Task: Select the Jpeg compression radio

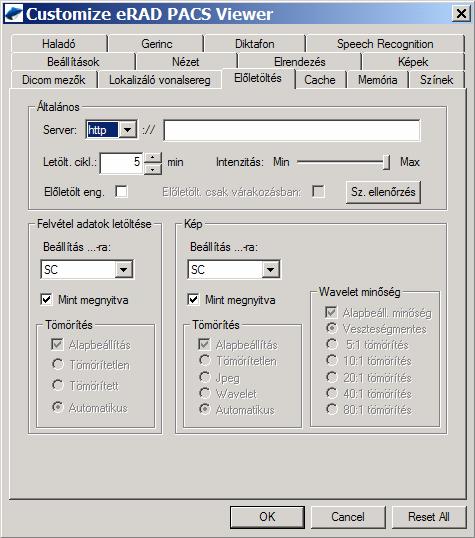Action: (x=205, y=377)
